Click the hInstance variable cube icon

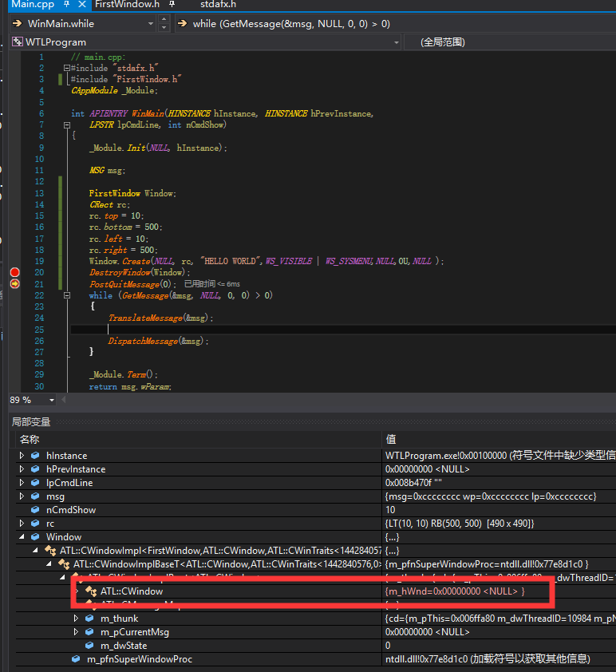tap(35, 456)
